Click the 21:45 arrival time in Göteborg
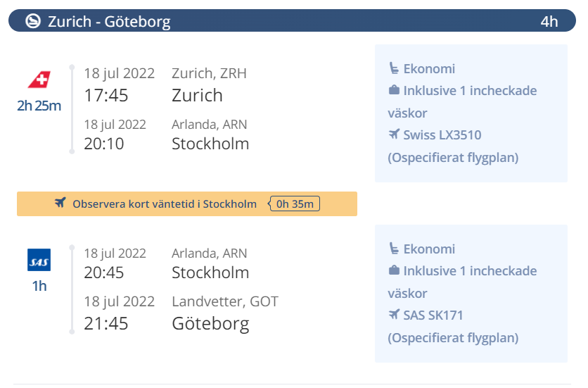 (x=106, y=323)
